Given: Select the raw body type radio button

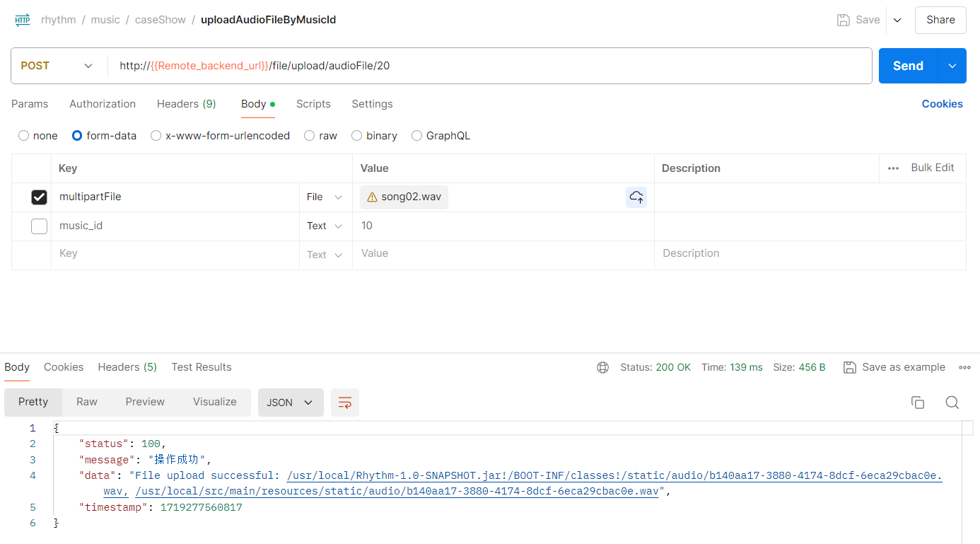Looking at the screenshot, I should pyautogui.click(x=309, y=136).
